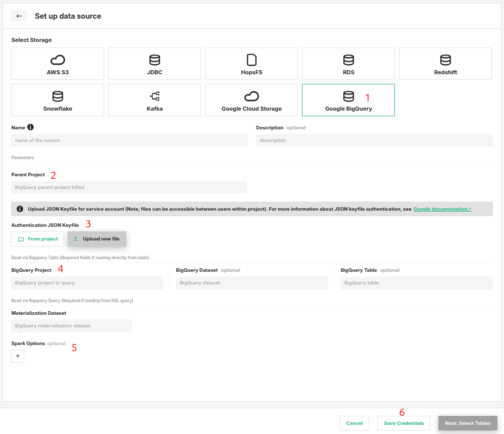Click the info icon in the keyfile notice

click(20, 209)
